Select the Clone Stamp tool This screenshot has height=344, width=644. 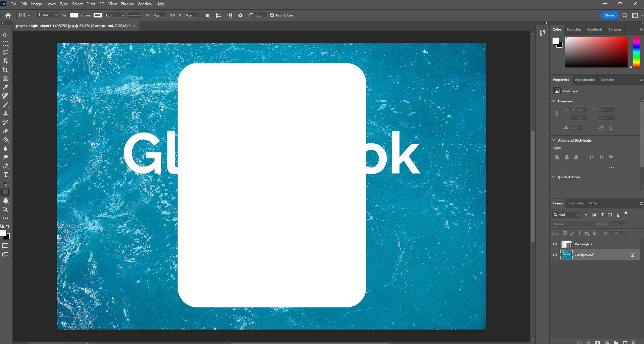6,114
